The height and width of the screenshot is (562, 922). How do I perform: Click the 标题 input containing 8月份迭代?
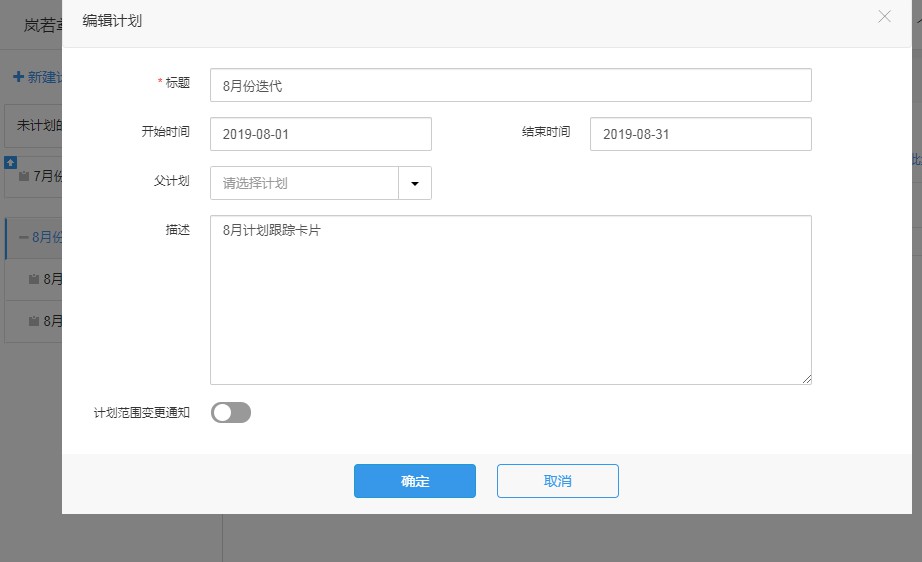[510, 85]
